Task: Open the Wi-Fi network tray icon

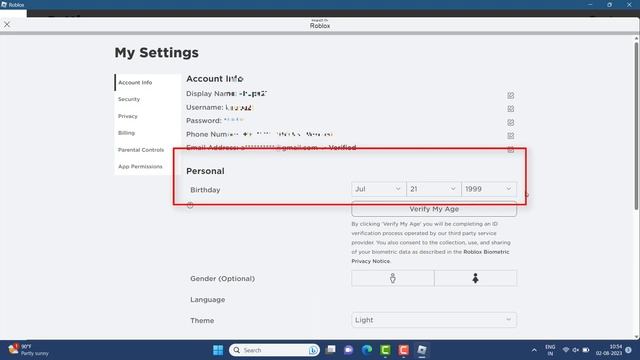Action: click(566, 350)
